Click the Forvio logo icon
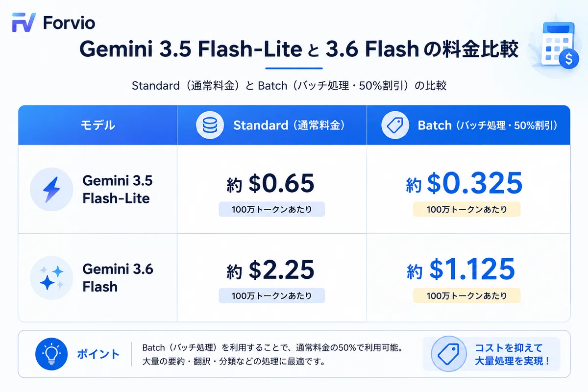 coord(24,23)
